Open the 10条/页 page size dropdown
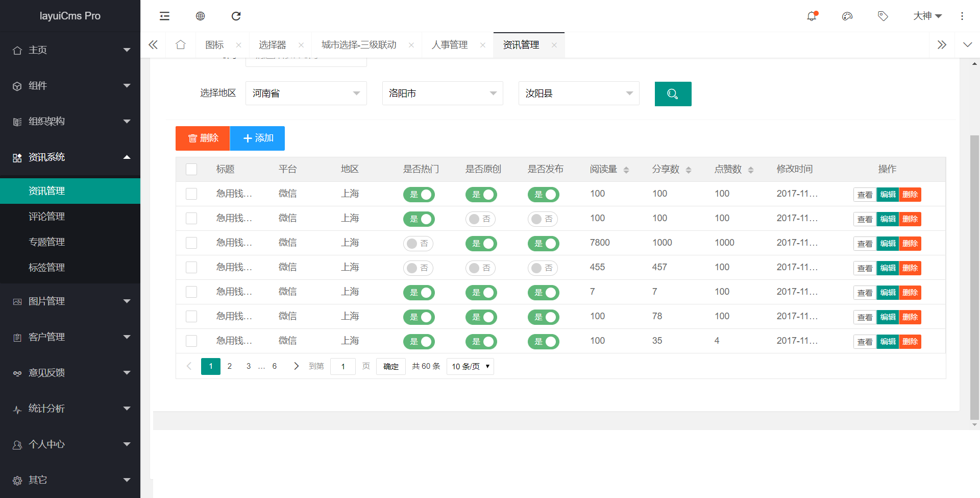Screen dimensions: 980x498 [469, 366]
